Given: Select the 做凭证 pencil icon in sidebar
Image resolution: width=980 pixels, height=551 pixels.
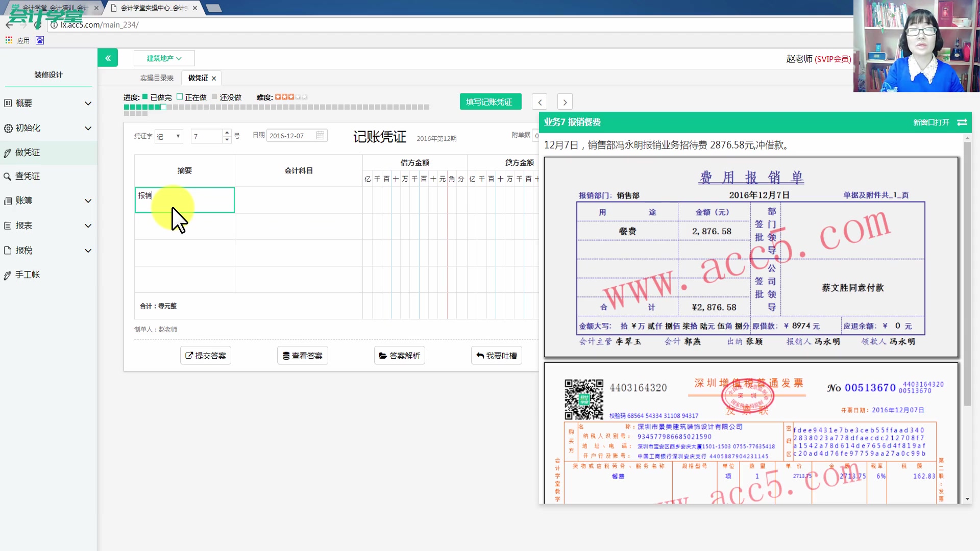Looking at the screenshot, I should tap(8, 153).
